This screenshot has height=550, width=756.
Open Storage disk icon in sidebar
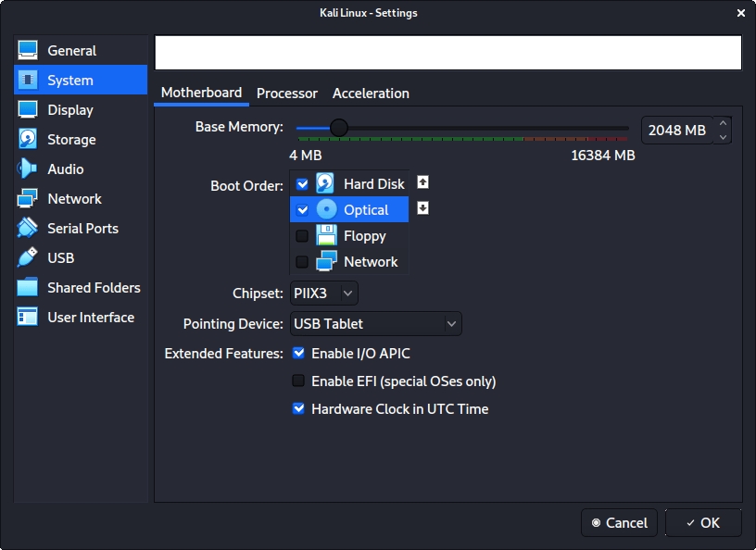28,140
